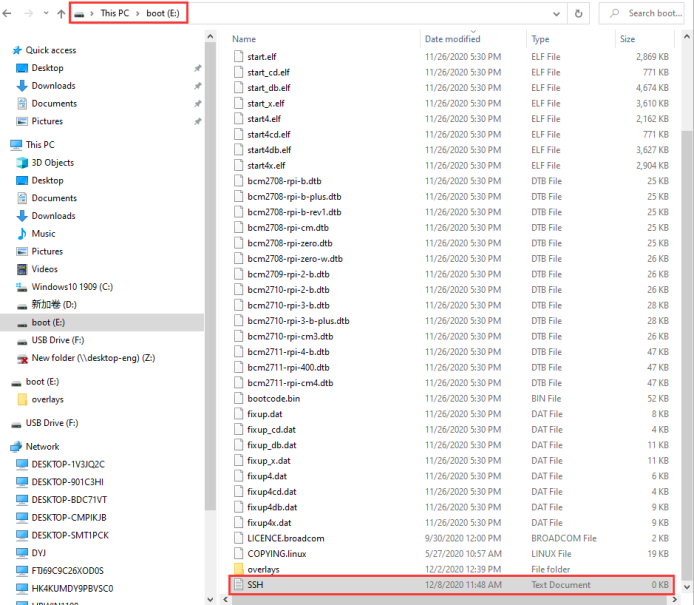This screenshot has width=694, height=605.
Task: Select bcm2711-rpi-400.dtb file
Action: click(x=288, y=367)
